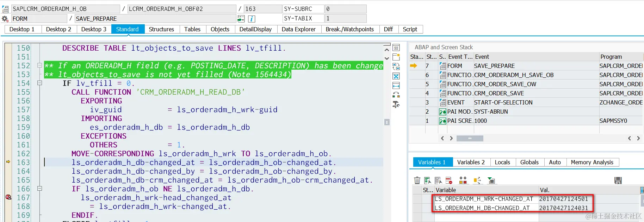The image size is (644, 222).
Task: Click value 20170427124031
Action: pyautogui.click(x=563, y=208)
